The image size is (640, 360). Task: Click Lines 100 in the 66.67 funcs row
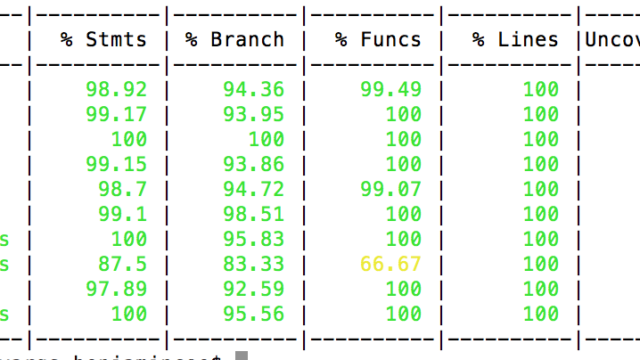(540, 264)
